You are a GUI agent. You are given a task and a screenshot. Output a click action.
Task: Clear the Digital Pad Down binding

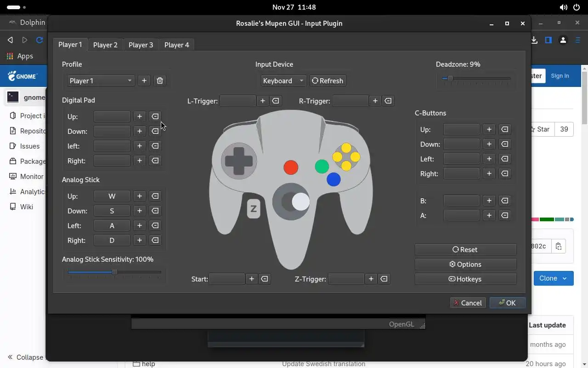point(155,131)
